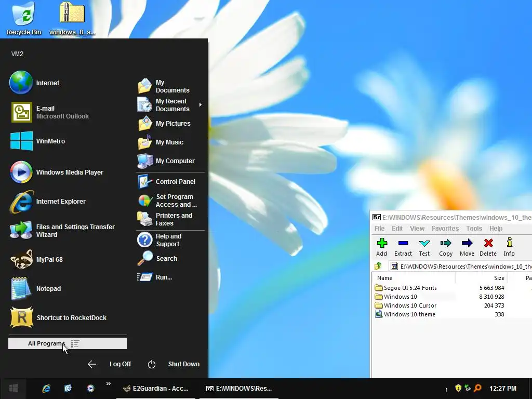Screen dimensions: 532x399
Task: Click the Start button on taskbar
Action: (x=14, y=389)
